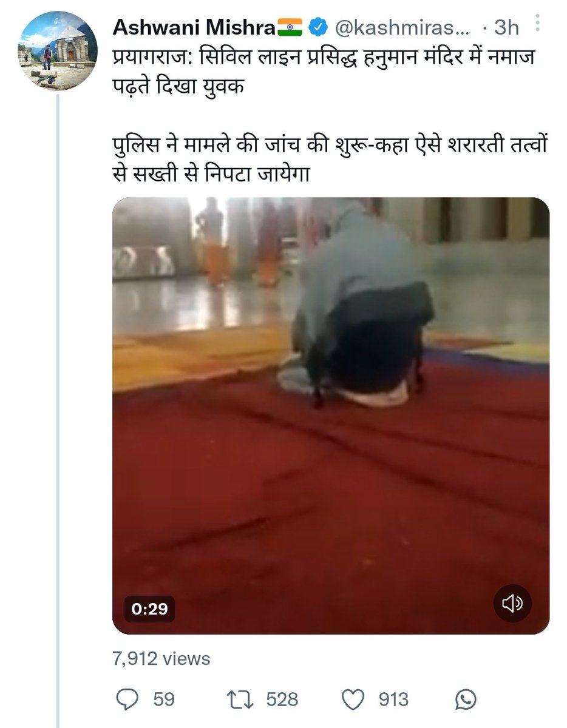This screenshot has width=567, height=728.
Task: Unmute the video with the speaker icon
Action: point(512,603)
